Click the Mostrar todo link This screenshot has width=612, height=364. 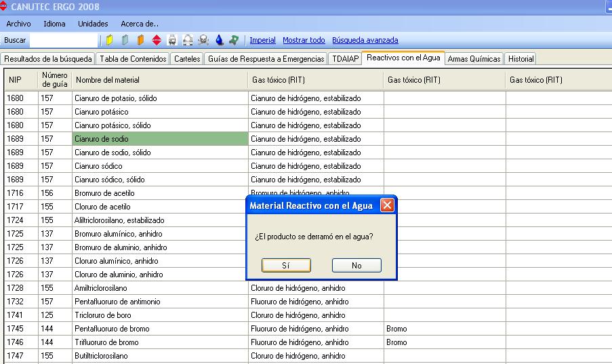click(304, 40)
